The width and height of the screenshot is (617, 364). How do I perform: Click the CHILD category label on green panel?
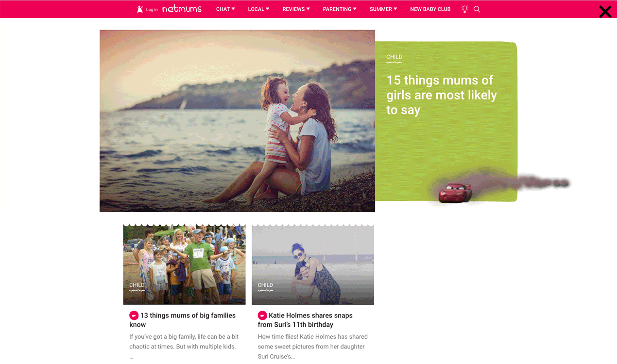tap(394, 57)
